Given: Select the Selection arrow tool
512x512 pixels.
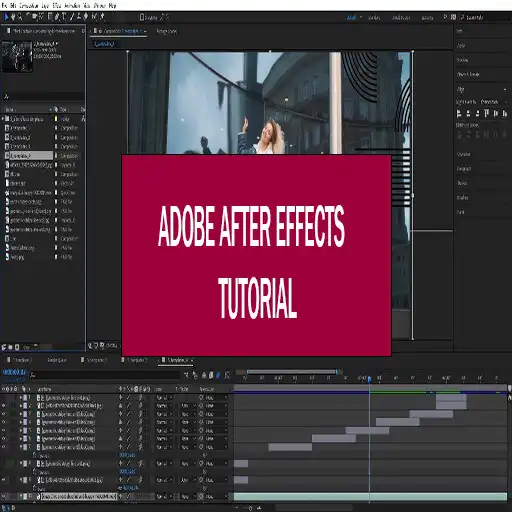Looking at the screenshot, I should 6,17.
